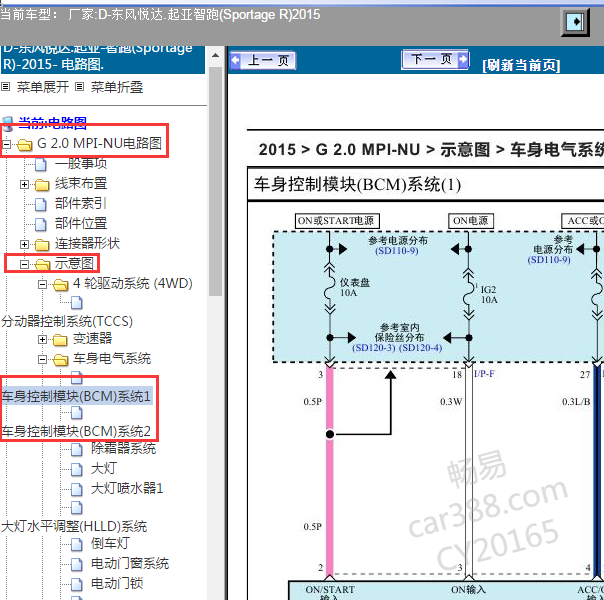The image size is (604, 600).
Task: Open the (SD120-3) reference link
Action: pos(374,348)
